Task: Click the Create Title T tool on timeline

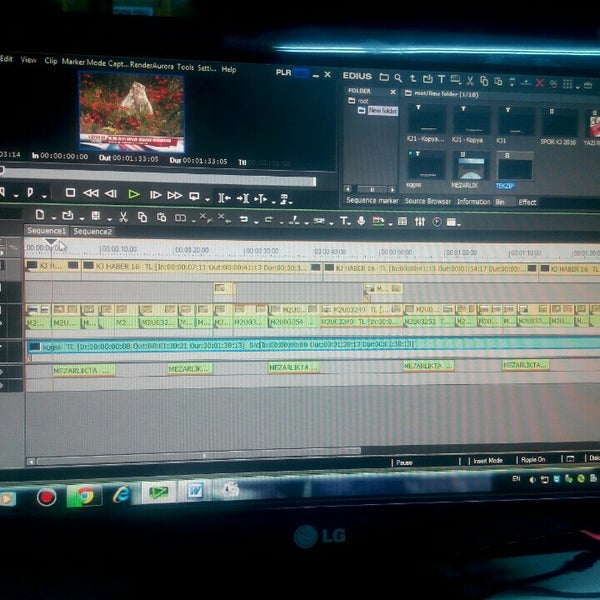Action: click(x=343, y=221)
